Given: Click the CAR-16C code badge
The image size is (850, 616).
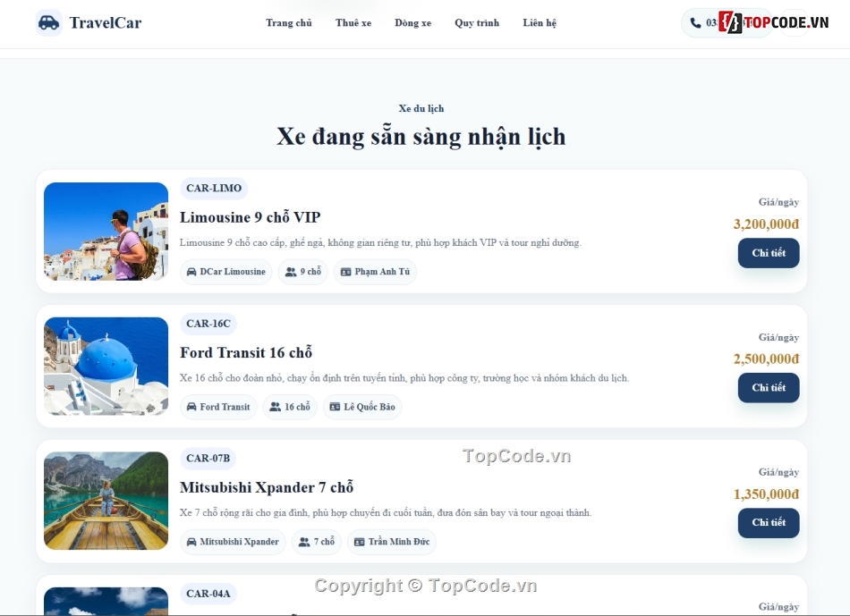Looking at the screenshot, I should 208,324.
